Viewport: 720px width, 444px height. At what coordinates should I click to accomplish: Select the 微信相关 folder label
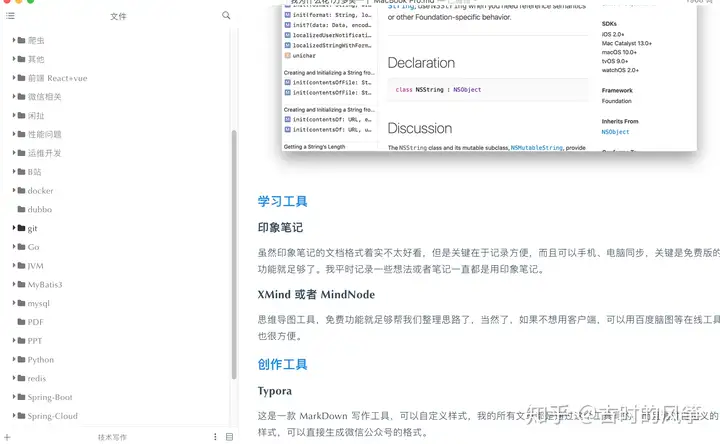(x=45, y=96)
